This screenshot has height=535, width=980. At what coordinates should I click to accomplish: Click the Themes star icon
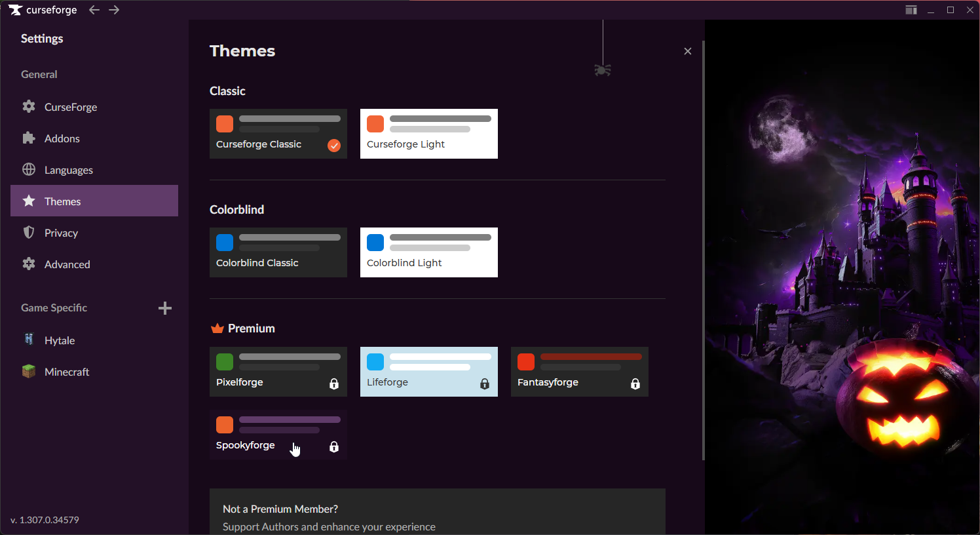pyautogui.click(x=29, y=201)
